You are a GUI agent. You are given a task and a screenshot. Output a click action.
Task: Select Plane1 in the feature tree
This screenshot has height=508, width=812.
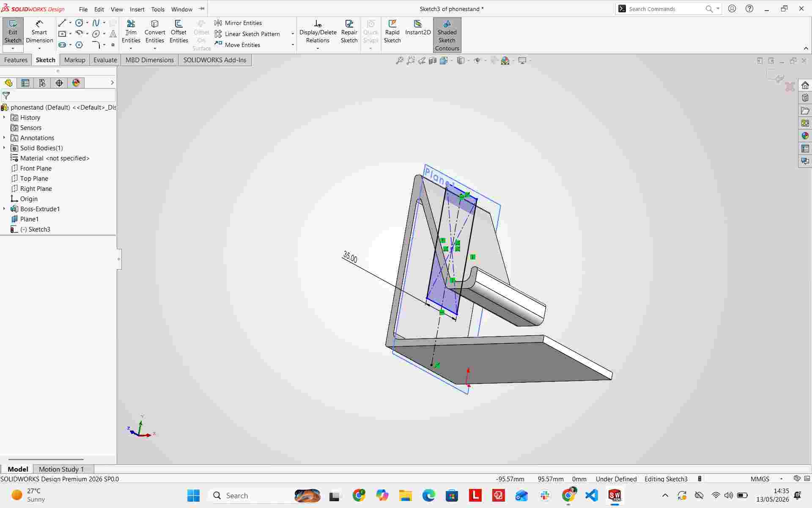coord(29,219)
